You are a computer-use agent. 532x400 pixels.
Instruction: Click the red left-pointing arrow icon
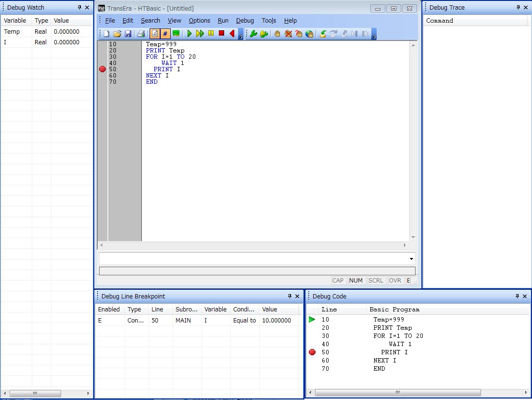232,33
